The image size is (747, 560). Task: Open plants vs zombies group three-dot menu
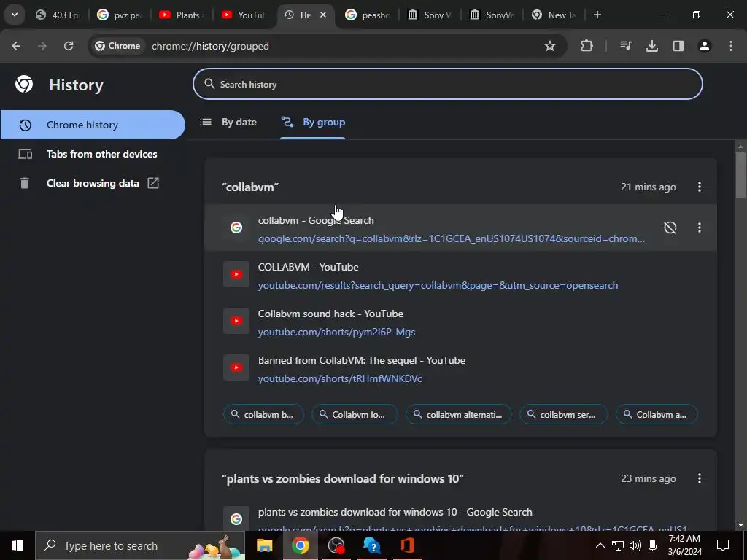pos(699,478)
